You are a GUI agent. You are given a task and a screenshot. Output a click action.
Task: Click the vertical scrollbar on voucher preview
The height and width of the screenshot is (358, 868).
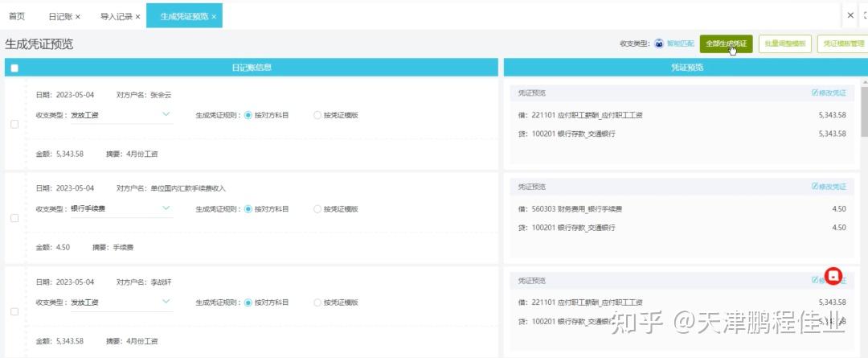(x=864, y=108)
